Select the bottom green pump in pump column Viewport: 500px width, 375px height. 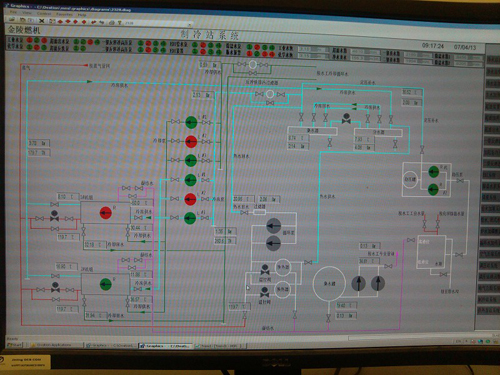tap(190, 218)
